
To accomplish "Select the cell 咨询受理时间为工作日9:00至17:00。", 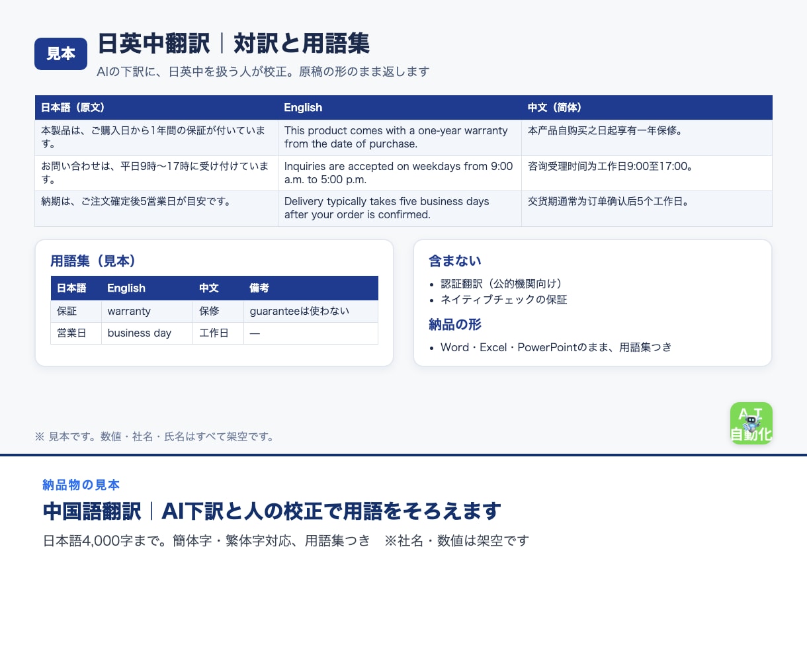I will pos(646,173).
